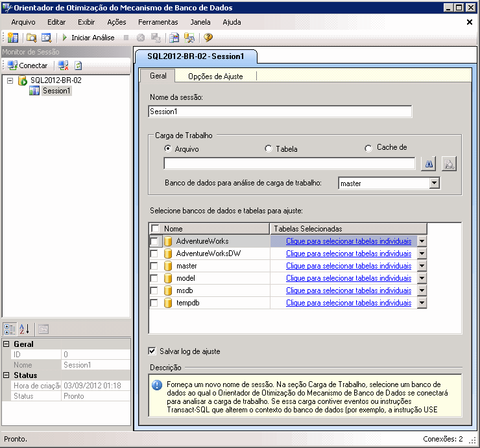Click the new session toolbar icon

(12, 38)
